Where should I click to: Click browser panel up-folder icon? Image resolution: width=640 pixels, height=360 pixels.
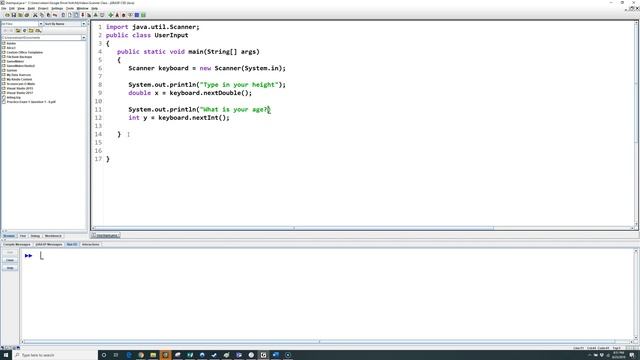[x=18, y=30]
